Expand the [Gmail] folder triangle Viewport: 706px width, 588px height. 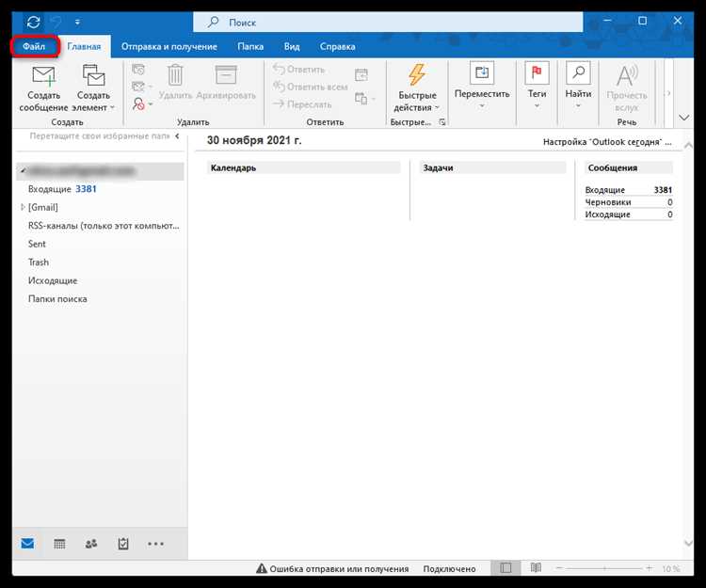click(x=23, y=207)
